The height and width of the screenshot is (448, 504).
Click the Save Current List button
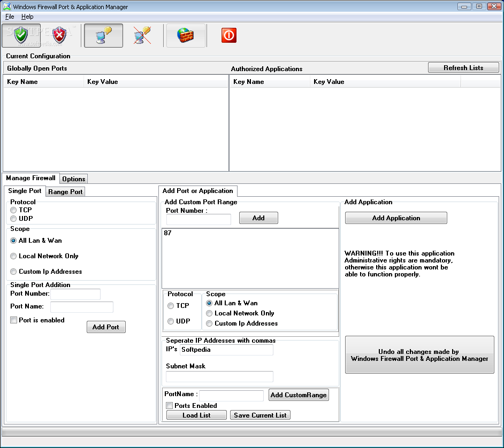(x=260, y=415)
